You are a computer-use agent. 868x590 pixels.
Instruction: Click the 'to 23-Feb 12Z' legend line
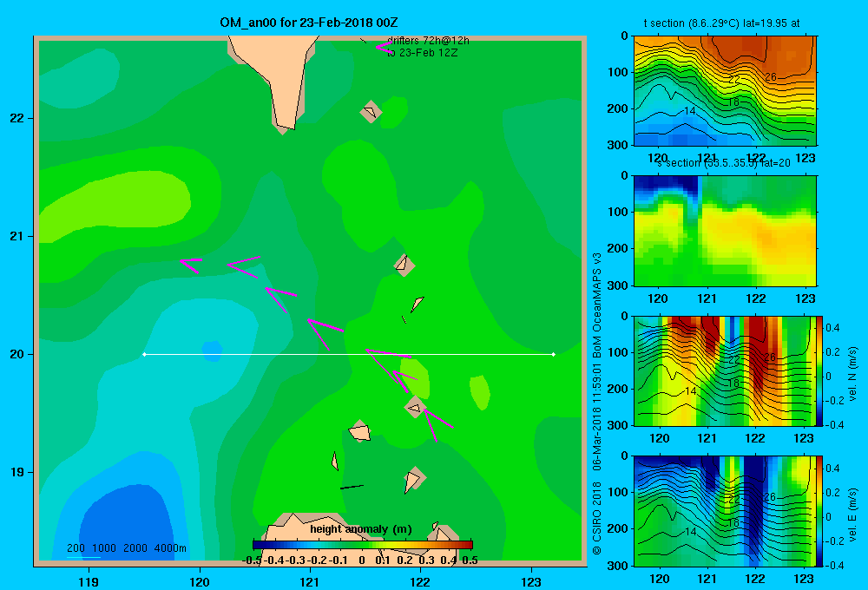[423, 53]
